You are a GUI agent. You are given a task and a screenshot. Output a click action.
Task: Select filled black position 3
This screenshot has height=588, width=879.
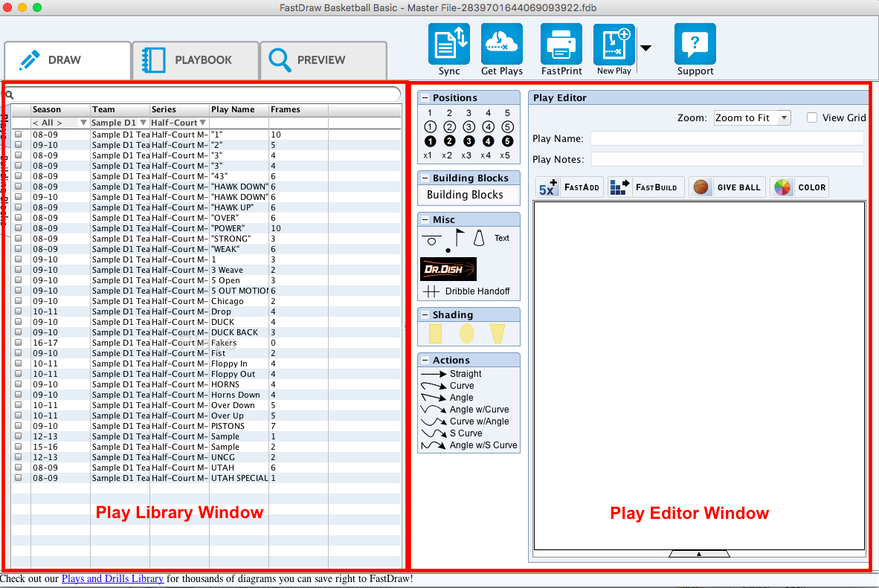point(469,141)
